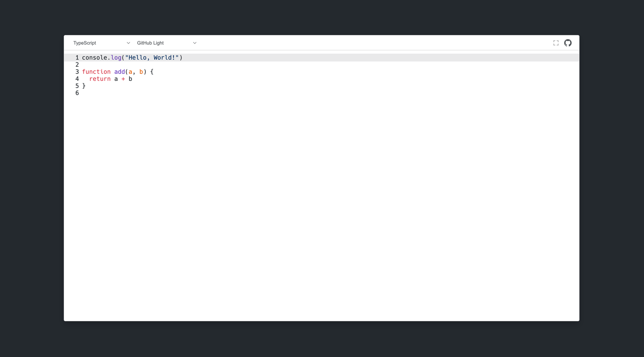Click line number 6 in gutter

click(77, 93)
